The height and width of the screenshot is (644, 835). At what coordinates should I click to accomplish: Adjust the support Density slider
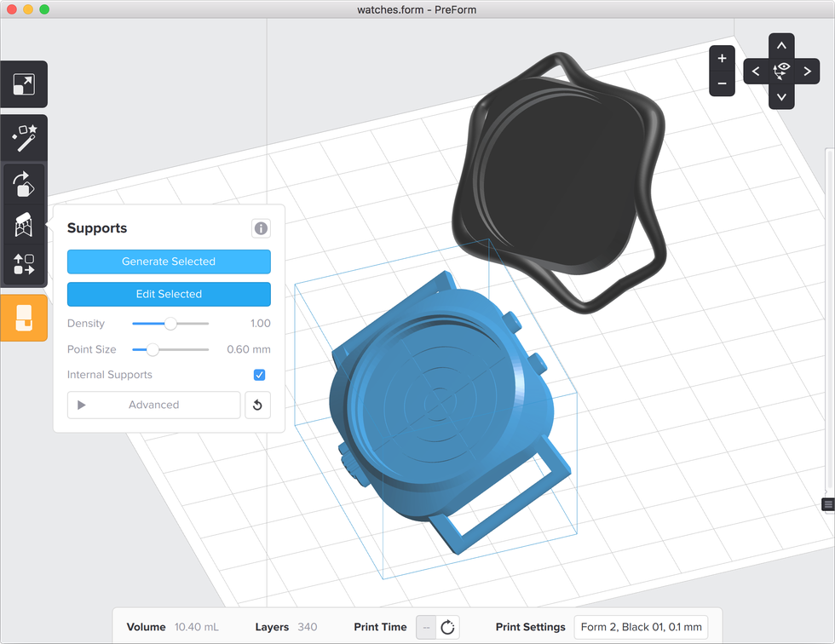point(170,324)
